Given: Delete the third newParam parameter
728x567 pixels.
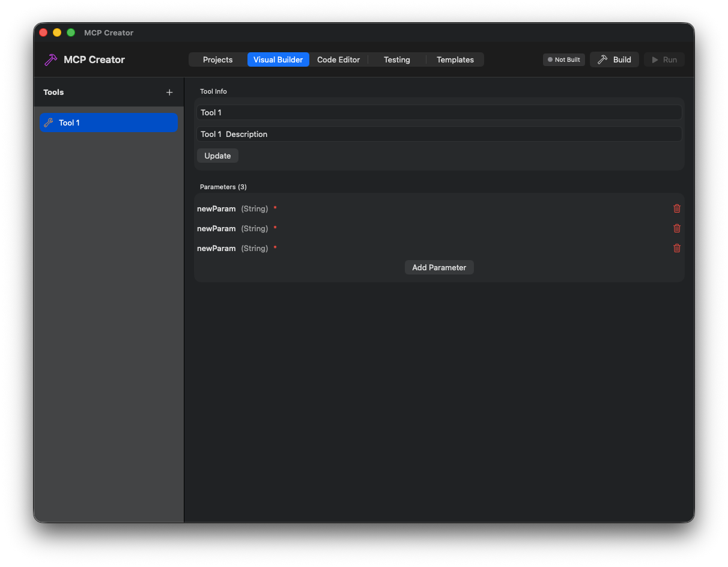Looking at the screenshot, I should 677,248.
